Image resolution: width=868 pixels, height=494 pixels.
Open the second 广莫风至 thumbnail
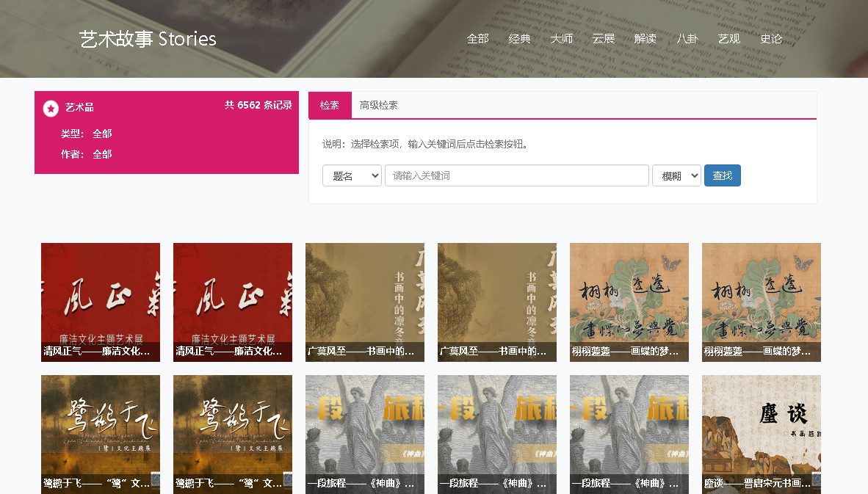[x=497, y=302]
